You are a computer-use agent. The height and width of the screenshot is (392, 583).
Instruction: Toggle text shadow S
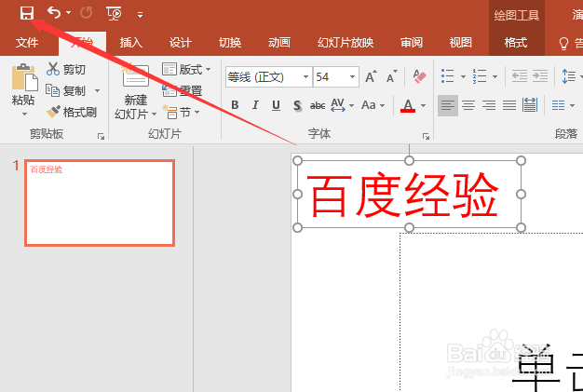click(x=297, y=105)
